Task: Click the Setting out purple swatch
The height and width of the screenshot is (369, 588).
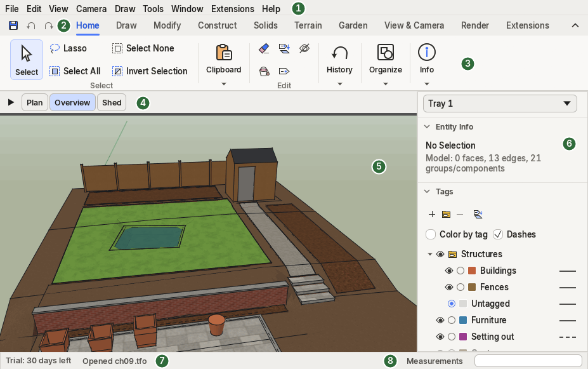Action: click(463, 337)
